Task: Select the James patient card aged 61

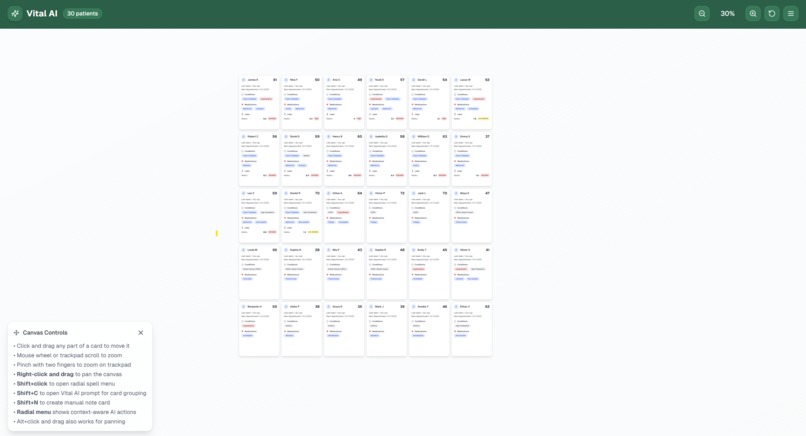Action: pyautogui.click(x=259, y=100)
